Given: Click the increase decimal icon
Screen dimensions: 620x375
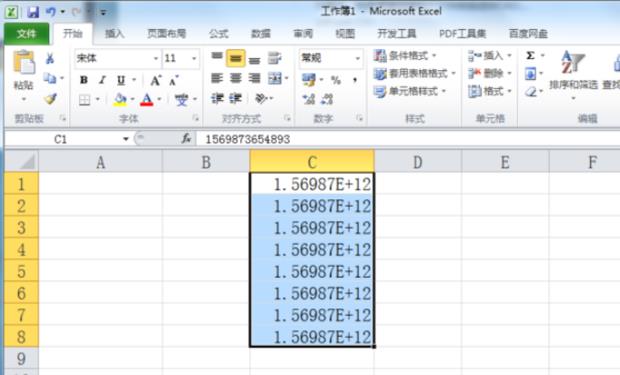Looking at the screenshot, I should pos(308,99).
